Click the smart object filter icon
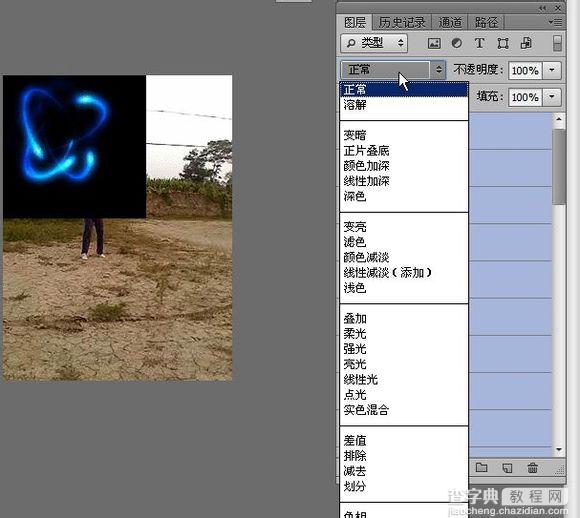 click(526, 43)
